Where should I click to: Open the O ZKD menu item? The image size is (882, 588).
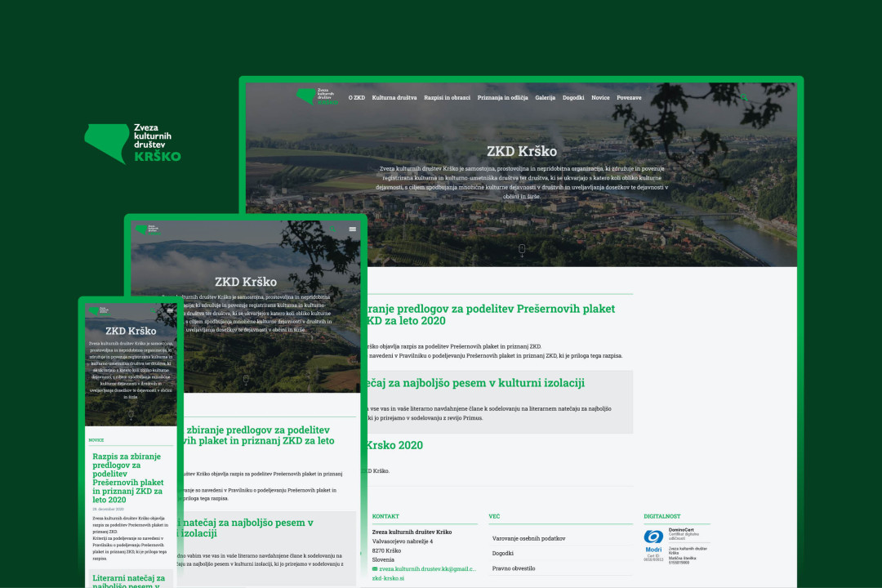click(x=356, y=98)
